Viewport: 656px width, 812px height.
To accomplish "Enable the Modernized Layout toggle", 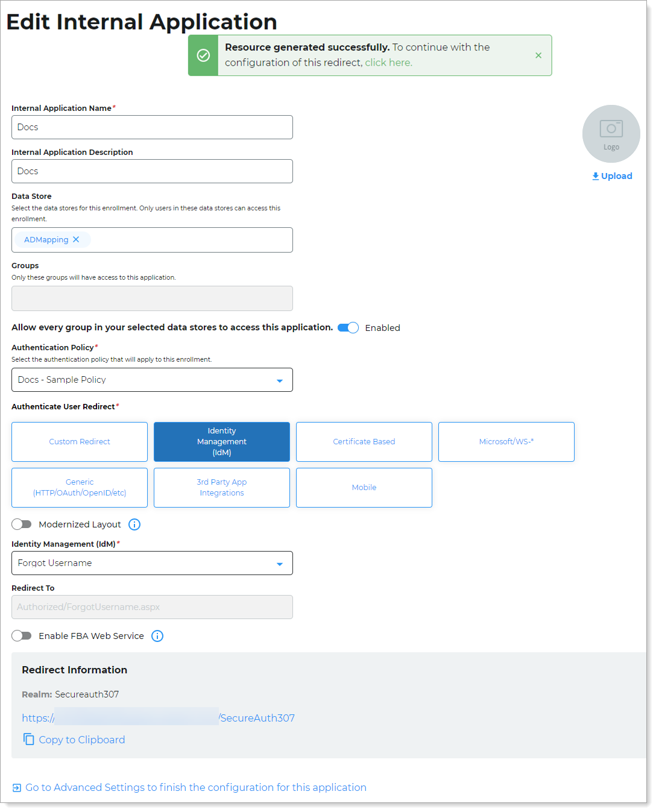I will tap(22, 524).
